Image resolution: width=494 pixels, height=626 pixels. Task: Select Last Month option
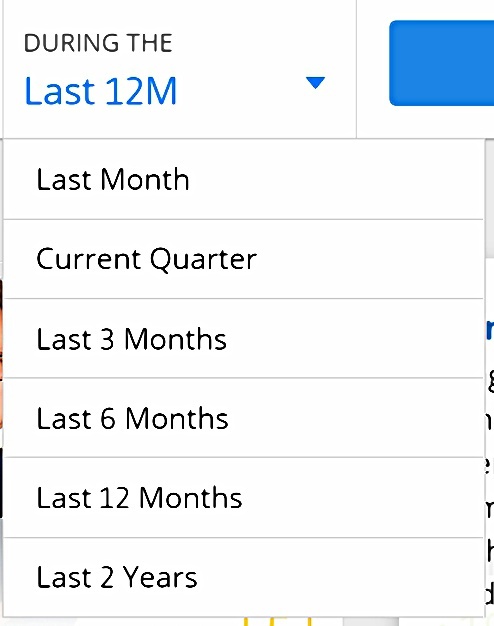click(244, 180)
